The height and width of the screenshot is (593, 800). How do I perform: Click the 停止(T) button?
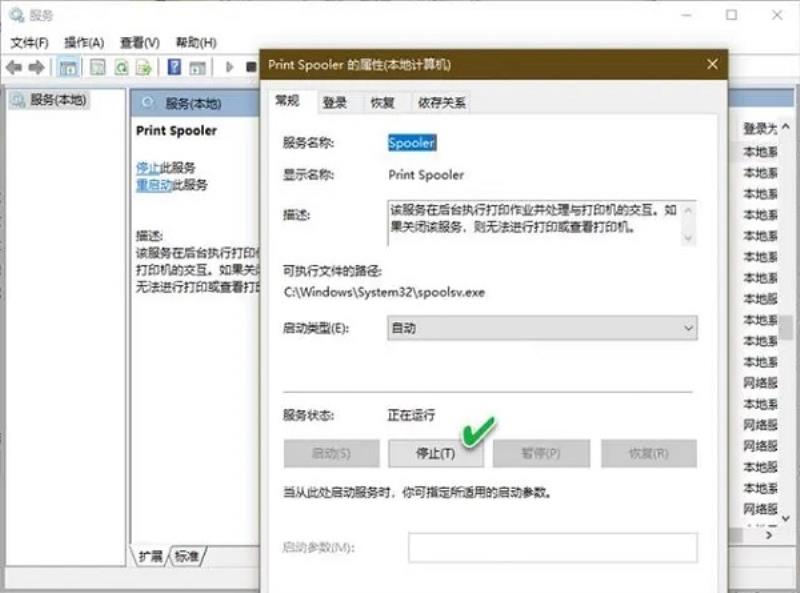(436, 453)
